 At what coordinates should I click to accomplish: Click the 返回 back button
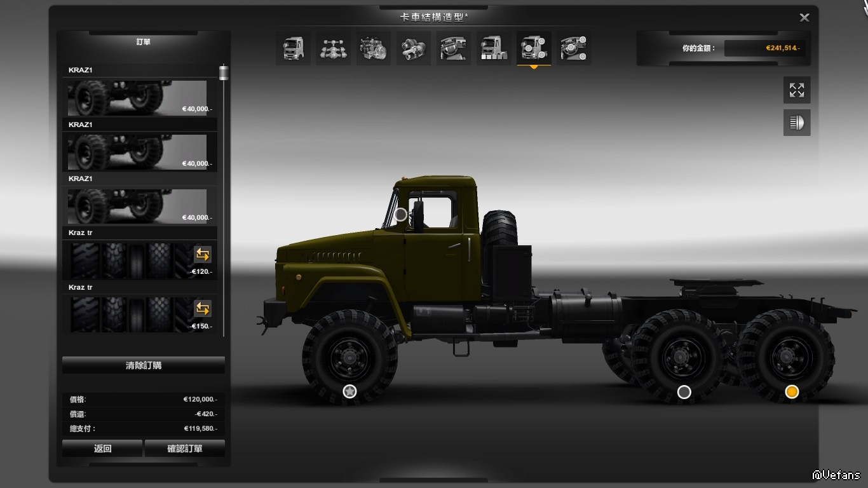pos(102,448)
